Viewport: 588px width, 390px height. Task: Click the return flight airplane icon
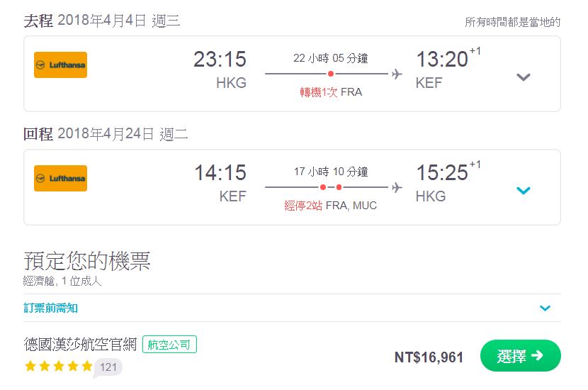pyautogui.click(x=397, y=187)
